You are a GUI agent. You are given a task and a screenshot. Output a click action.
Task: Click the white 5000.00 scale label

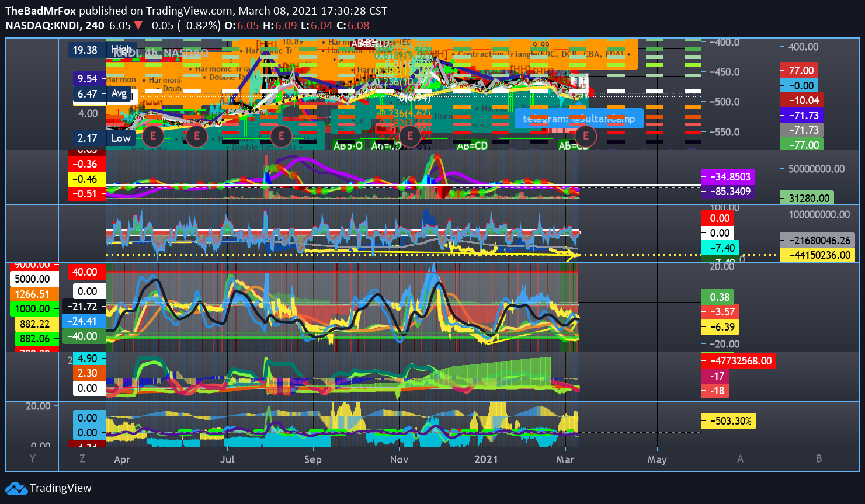click(34, 279)
